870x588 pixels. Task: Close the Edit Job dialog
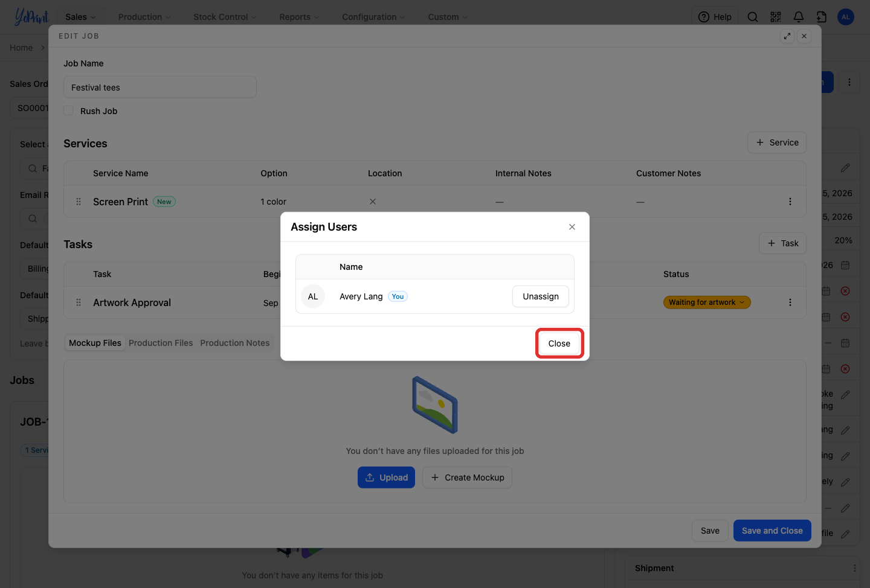point(804,36)
